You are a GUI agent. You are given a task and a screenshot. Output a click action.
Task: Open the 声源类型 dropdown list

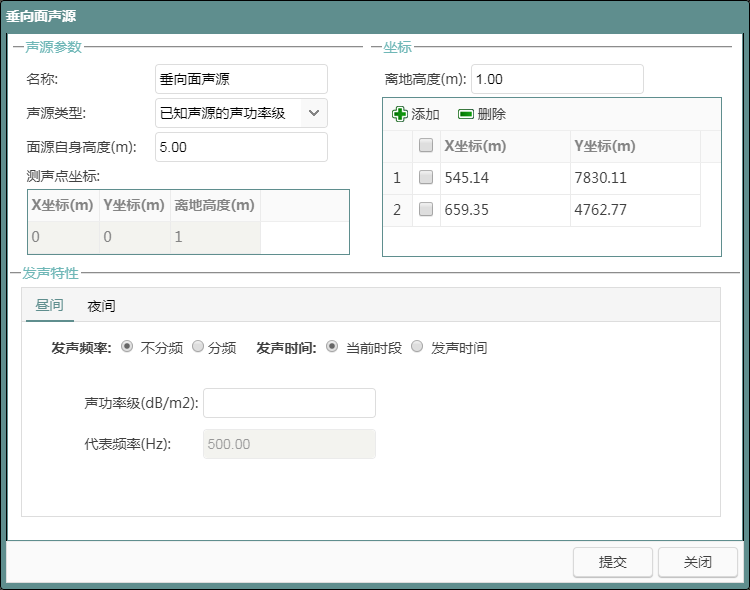314,113
